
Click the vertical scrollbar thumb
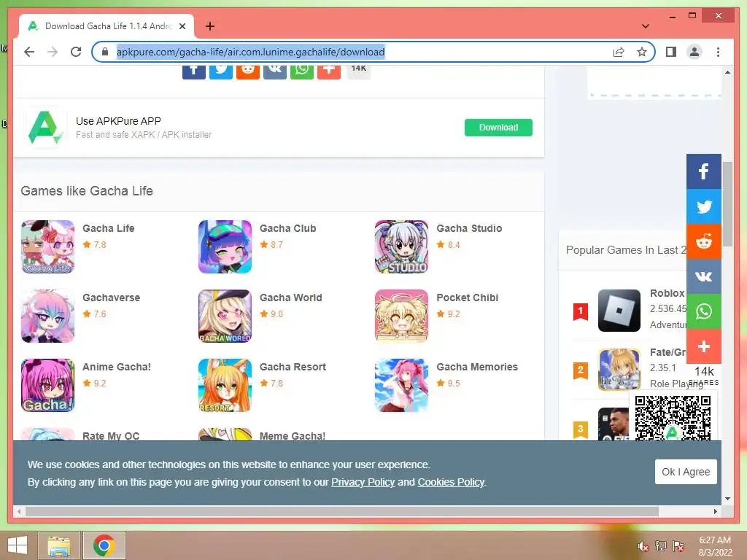point(727,204)
